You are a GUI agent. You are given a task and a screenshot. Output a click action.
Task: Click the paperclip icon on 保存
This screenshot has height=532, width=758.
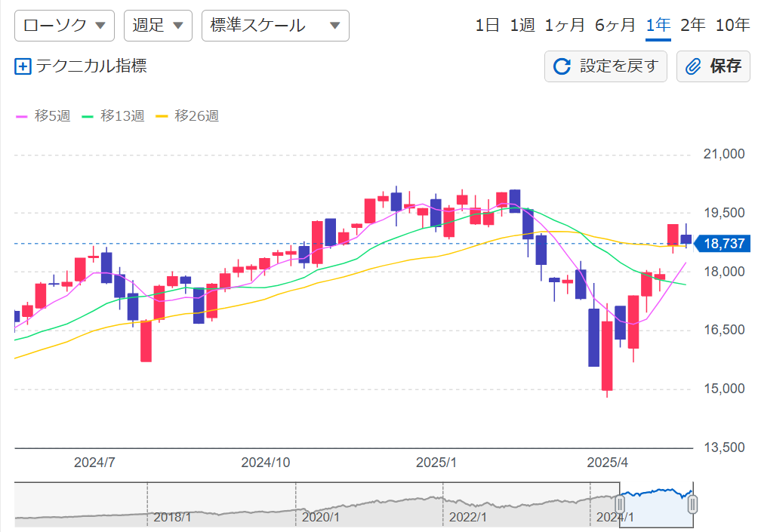(693, 66)
